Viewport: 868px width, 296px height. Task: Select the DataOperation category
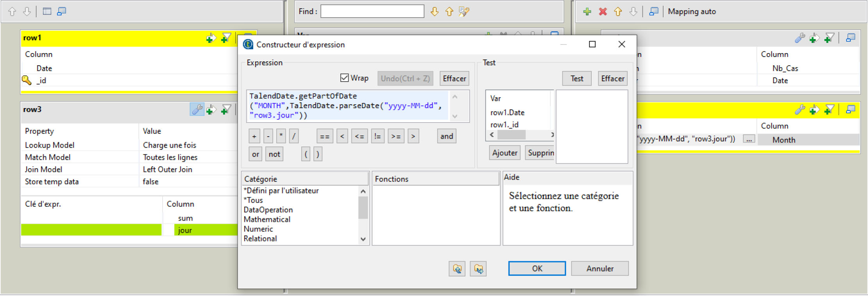point(268,210)
